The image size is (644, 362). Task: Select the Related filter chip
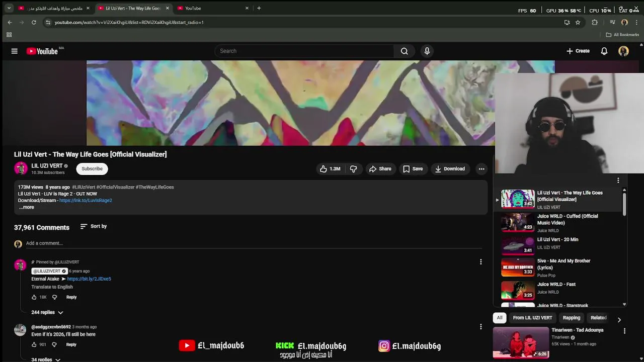coord(598,318)
